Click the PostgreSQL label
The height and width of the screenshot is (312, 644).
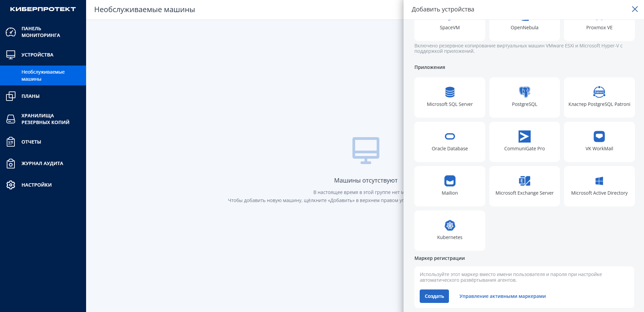pyautogui.click(x=524, y=104)
